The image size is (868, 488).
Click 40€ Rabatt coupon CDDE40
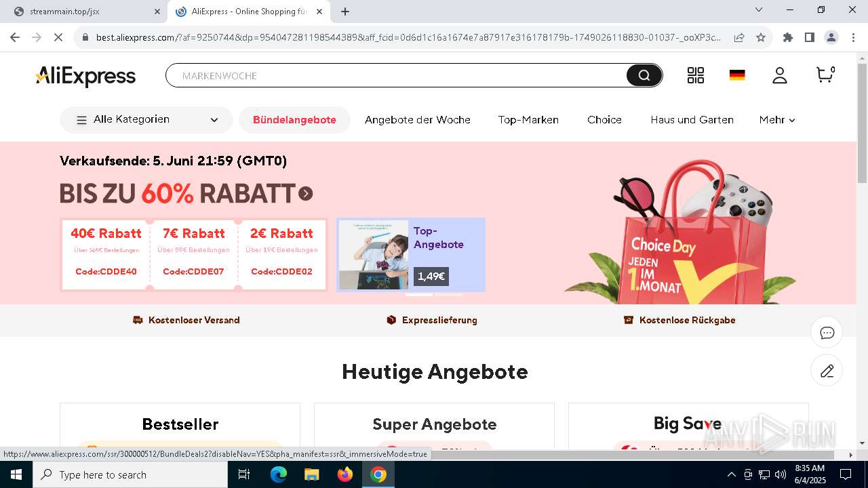[x=106, y=254]
